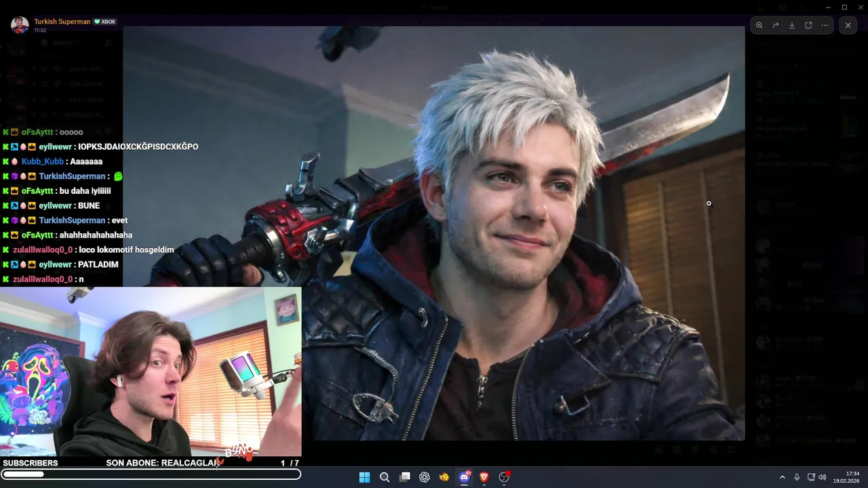The image size is (868, 488).
Task: Click the microphone tray icon
Action: 797,477
